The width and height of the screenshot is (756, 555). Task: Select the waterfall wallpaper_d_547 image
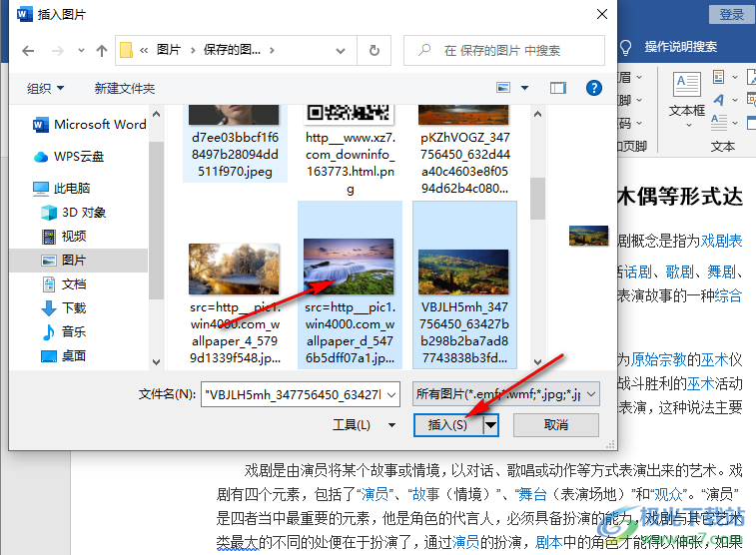[350, 285]
